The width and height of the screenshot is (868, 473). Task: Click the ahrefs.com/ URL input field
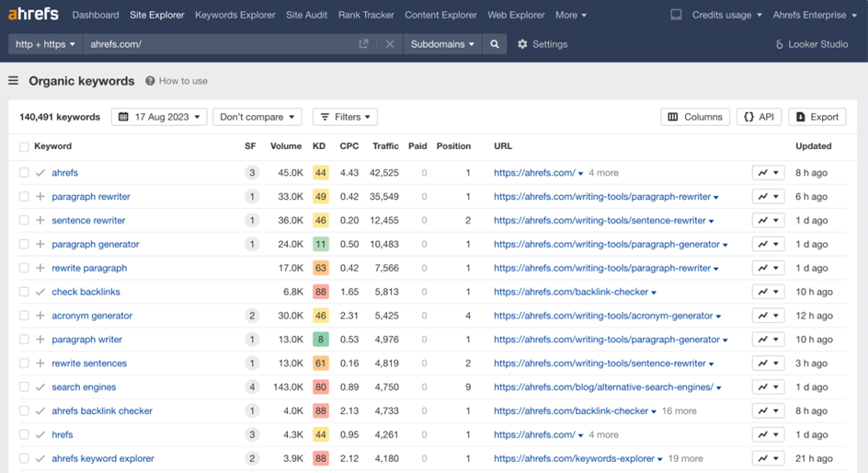coord(222,44)
